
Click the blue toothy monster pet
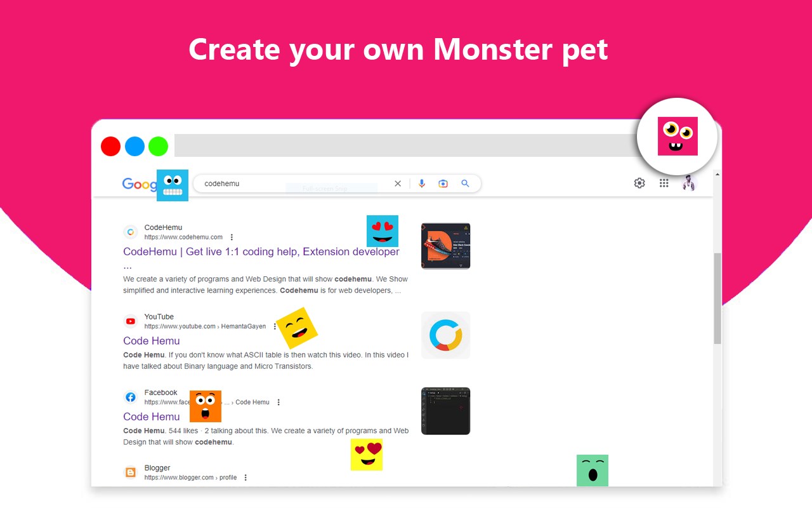(x=173, y=185)
